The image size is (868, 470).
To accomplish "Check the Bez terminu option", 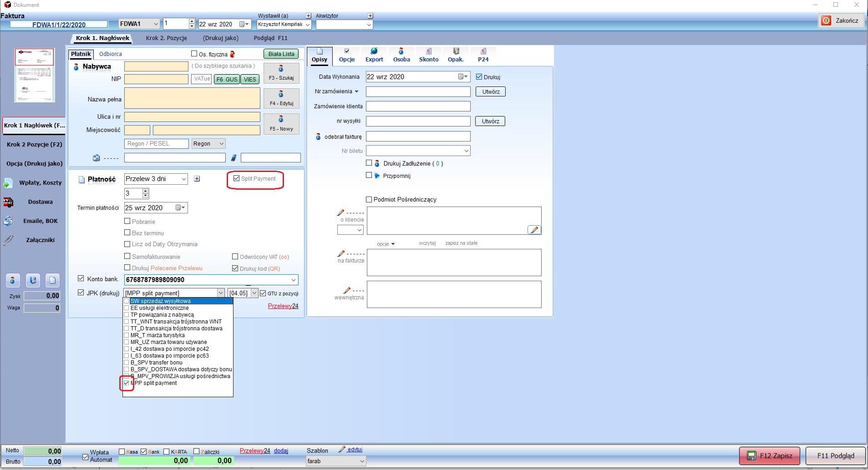I will click(127, 232).
